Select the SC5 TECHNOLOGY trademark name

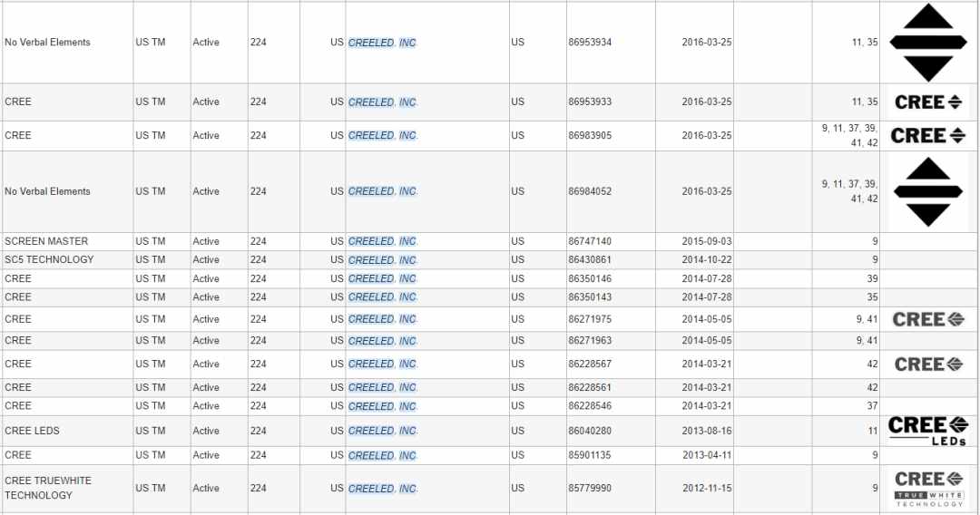click(49, 259)
